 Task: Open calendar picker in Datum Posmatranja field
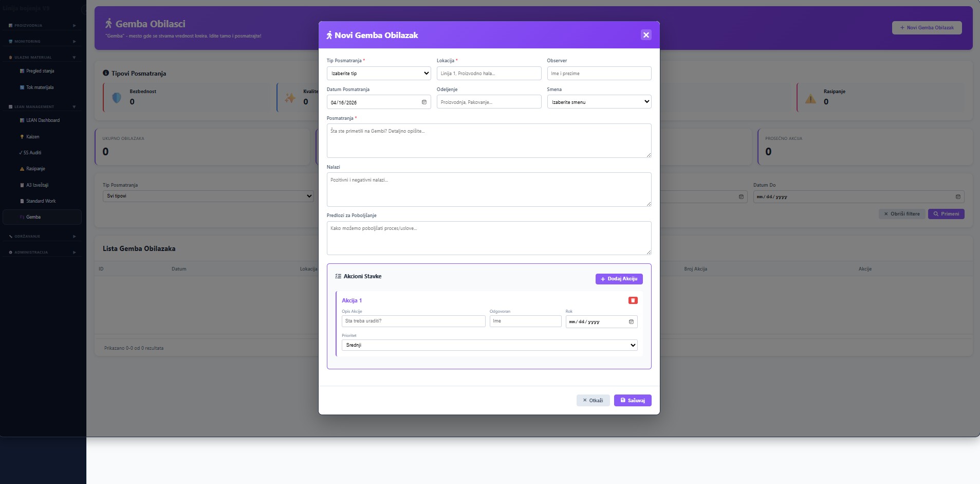click(424, 102)
